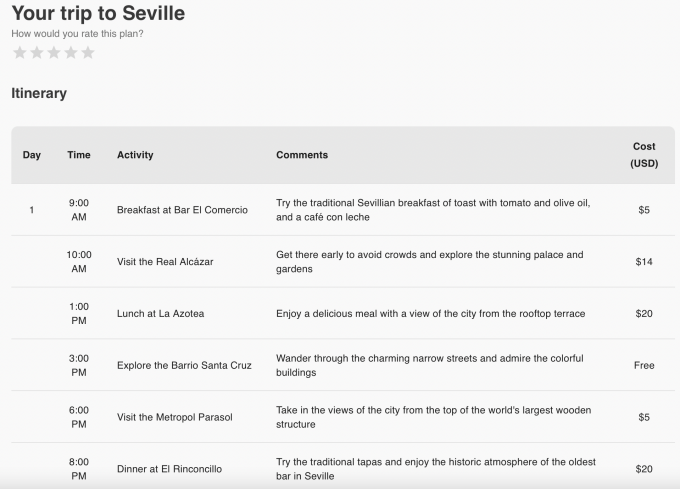
Task: Rate the plan five stars
Action: click(x=88, y=52)
